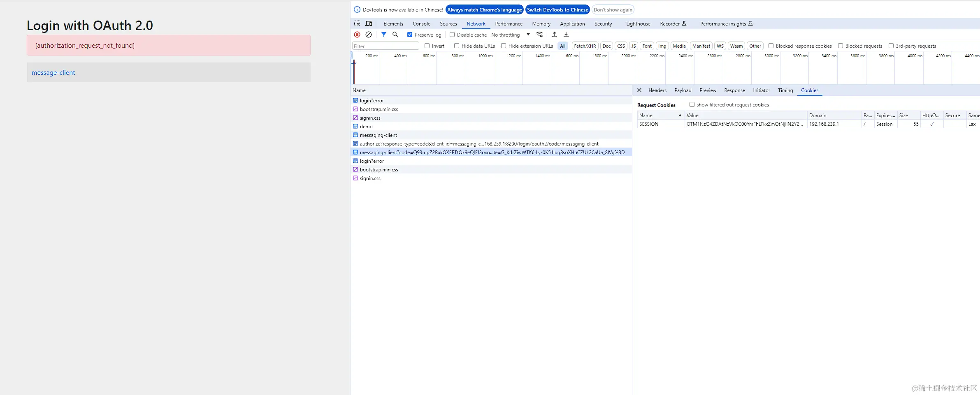Import HAR file upload icon
Screen dimensions: 980x395
point(555,35)
